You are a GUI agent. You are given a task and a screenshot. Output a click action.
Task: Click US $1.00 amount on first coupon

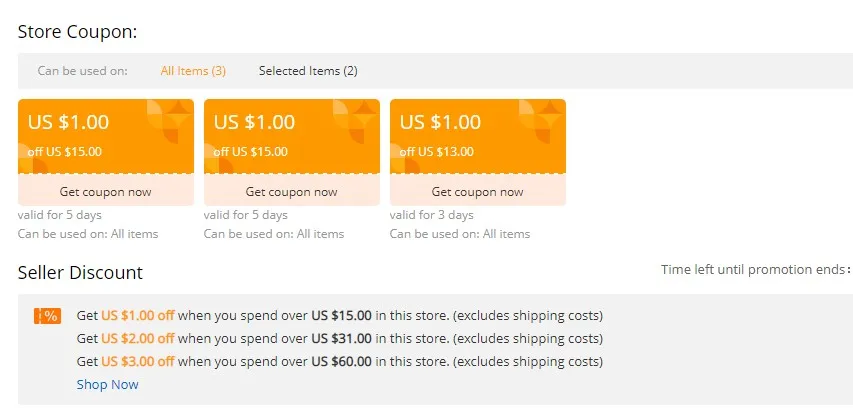coord(69,122)
